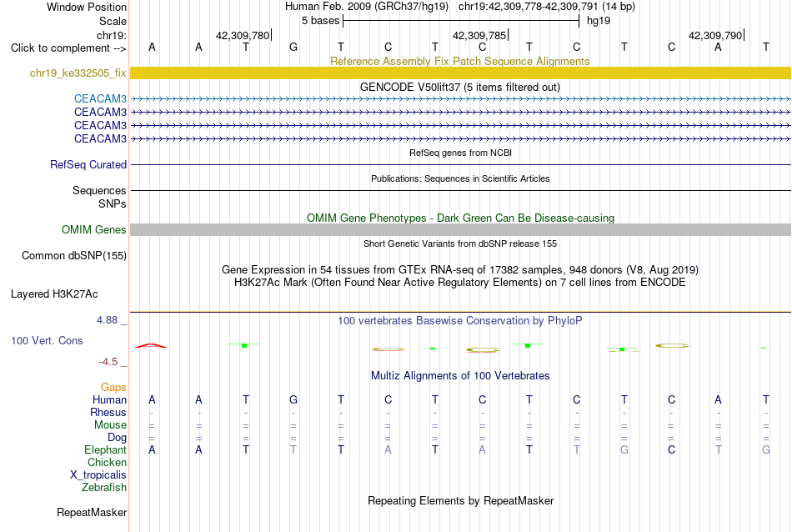This screenshot has width=792, height=532.
Task: Click 'Reference Assembly Fix Patch Sequence Alignments' title
Action: (x=459, y=61)
